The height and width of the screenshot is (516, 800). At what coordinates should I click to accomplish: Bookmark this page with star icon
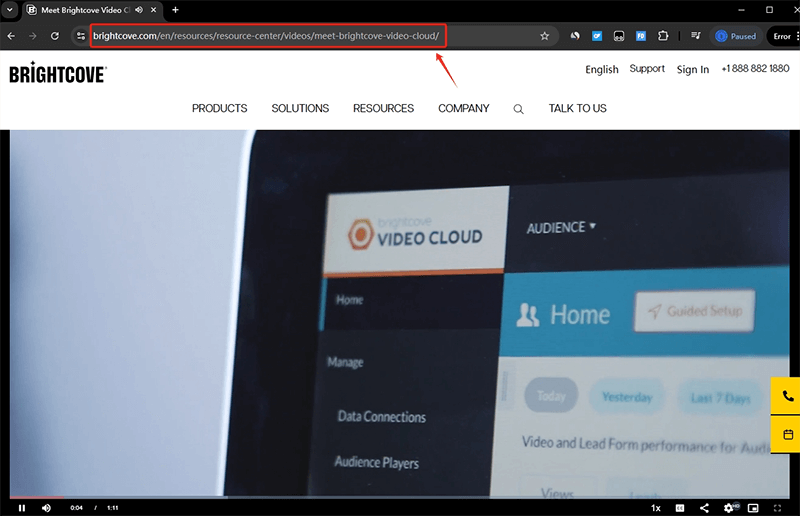tap(544, 36)
